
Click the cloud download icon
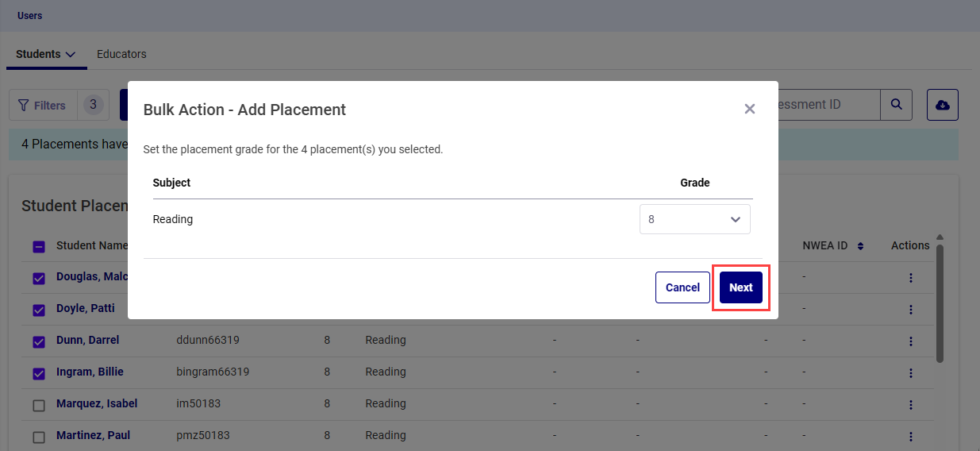(943, 105)
